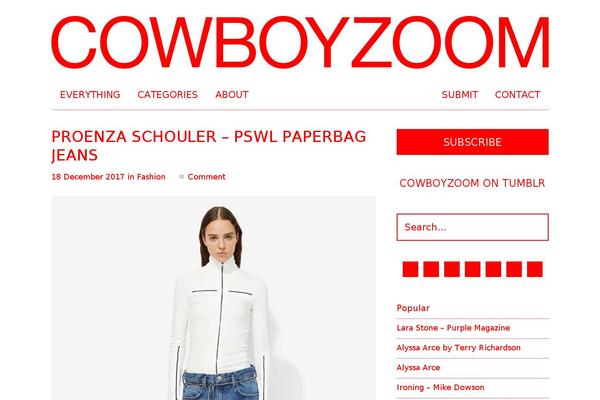Open the Categories menu item
The width and height of the screenshot is (600, 400).
168,95
